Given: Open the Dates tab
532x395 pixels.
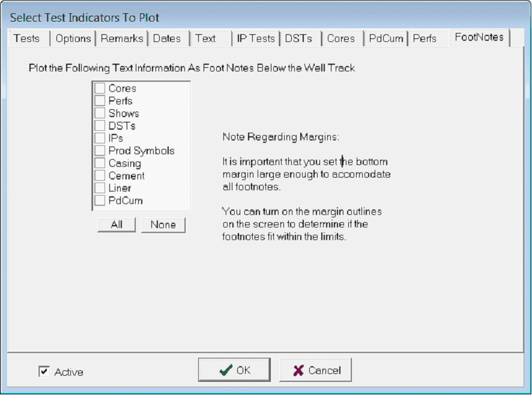Looking at the screenshot, I should click(167, 38).
